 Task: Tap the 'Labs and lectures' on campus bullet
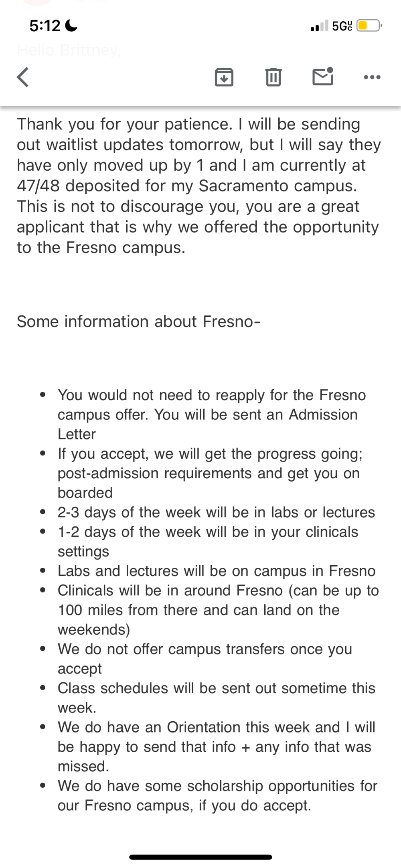(217, 571)
